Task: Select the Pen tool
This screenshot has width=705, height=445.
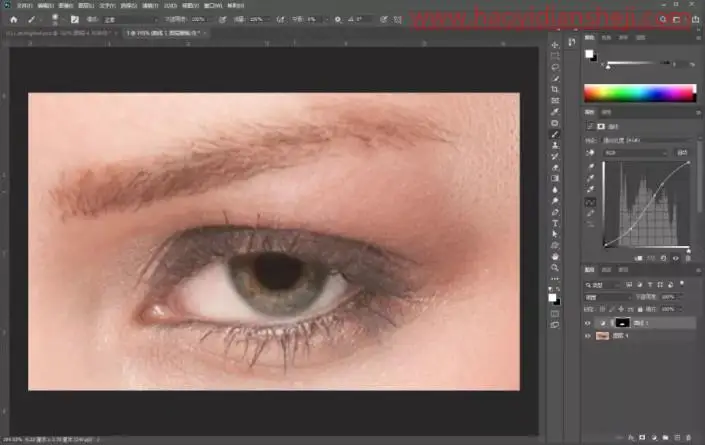Action: [555, 212]
